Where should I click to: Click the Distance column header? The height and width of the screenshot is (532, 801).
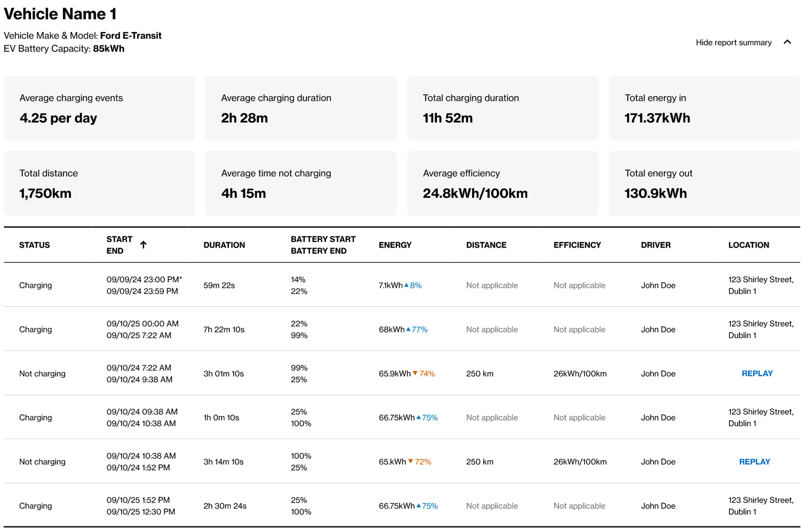(x=486, y=245)
